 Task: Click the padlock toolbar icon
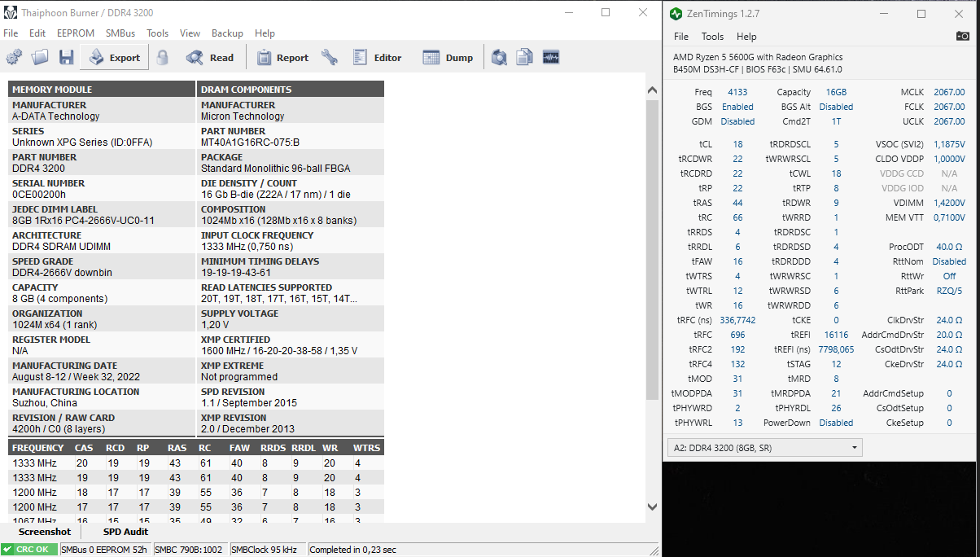point(163,57)
